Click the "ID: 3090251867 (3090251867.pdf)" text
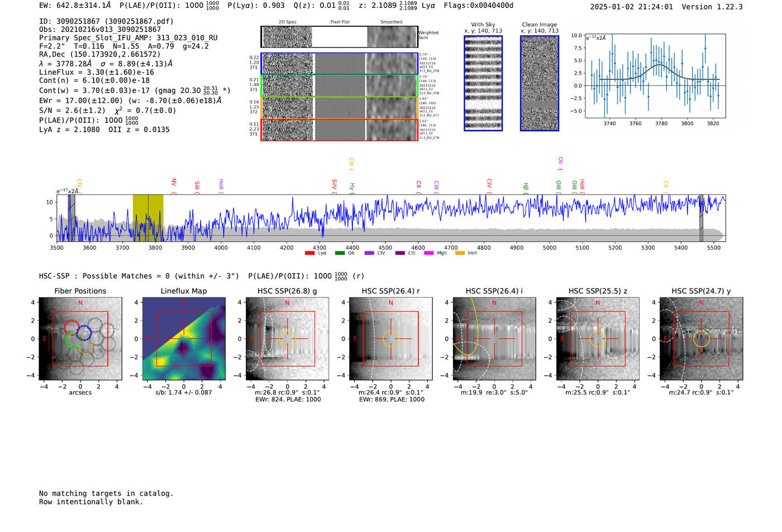The height and width of the screenshot is (532, 782). [x=106, y=21]
